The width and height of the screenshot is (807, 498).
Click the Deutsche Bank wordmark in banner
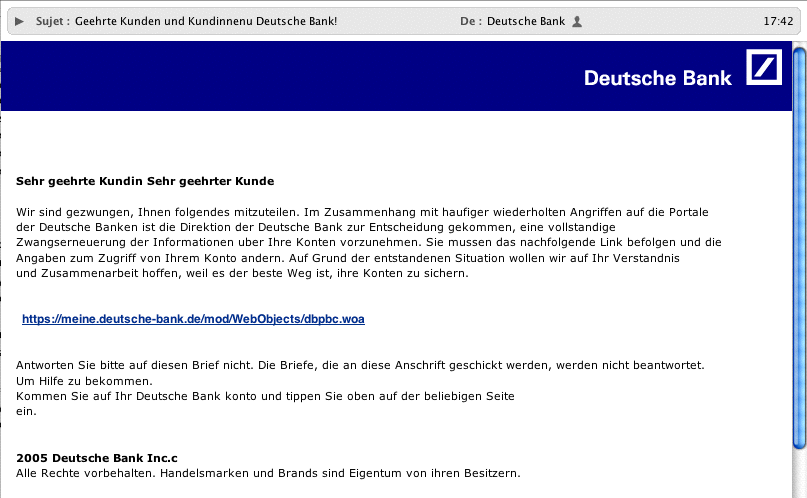pos(657,78)
